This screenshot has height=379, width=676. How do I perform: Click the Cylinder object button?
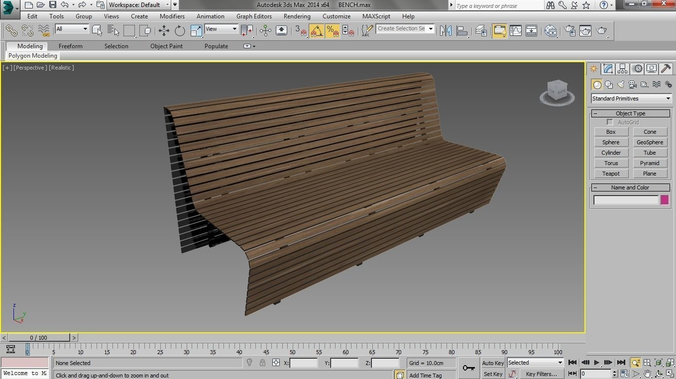pos(611,153)
